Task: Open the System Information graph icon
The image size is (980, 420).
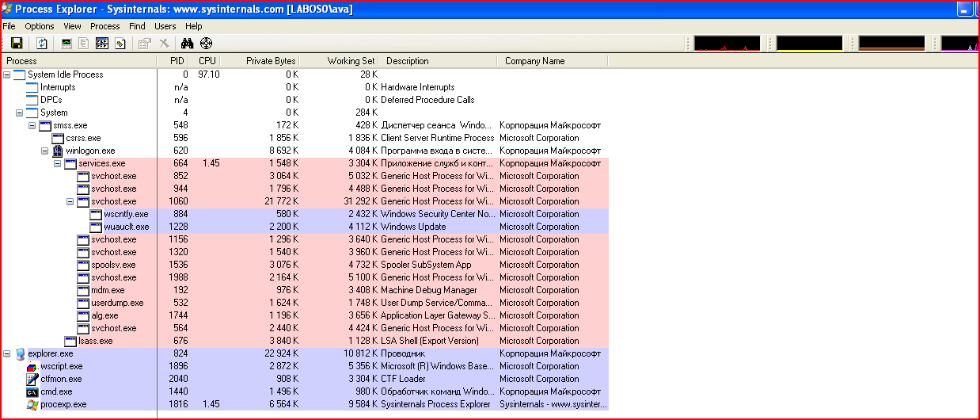Action: point(67,44)
